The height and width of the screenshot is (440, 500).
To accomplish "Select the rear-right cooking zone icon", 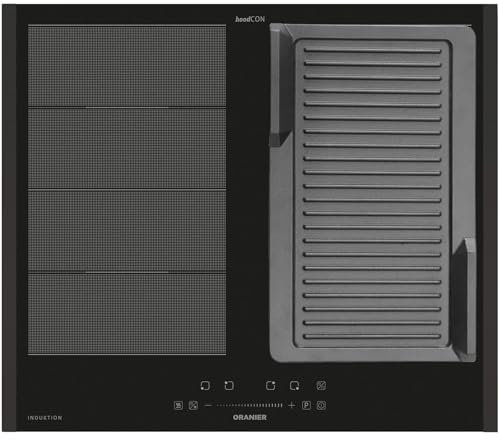I will pos(271,385).
